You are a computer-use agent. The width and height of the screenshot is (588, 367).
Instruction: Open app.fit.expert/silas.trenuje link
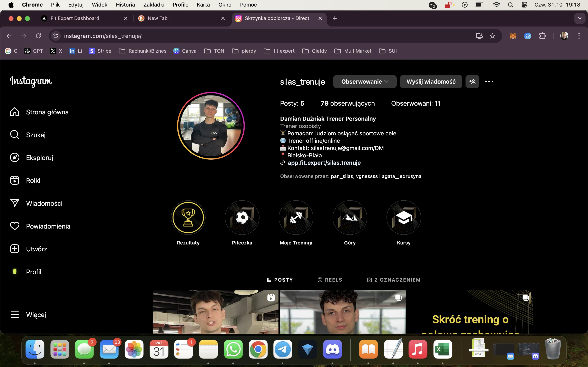coord(324,163)
